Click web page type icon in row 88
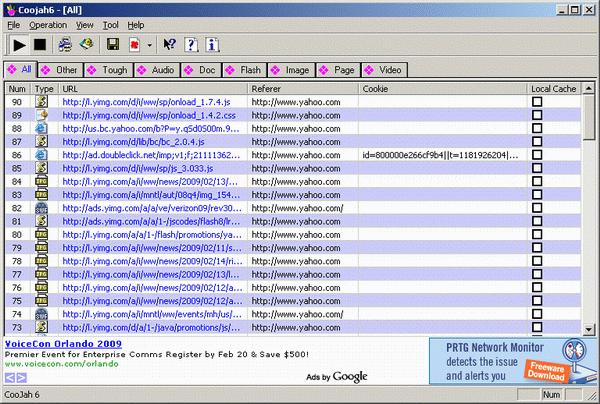This screenshot has width=600, height=404. click(41, 128)
